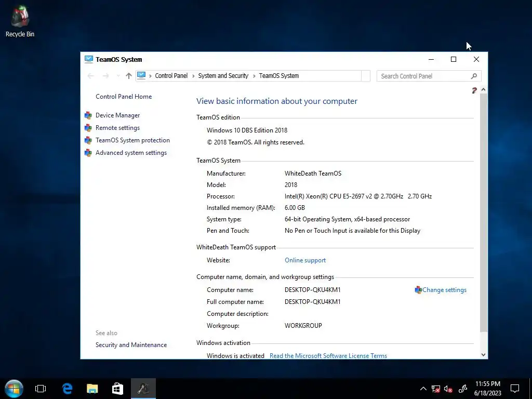Open the clock showing 11:55 PM
Screen dimensions: 532x399
point(487,389)
